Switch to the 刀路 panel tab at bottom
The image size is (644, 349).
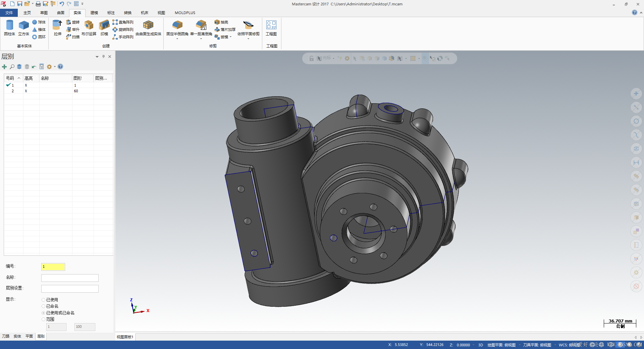(6, 336)
